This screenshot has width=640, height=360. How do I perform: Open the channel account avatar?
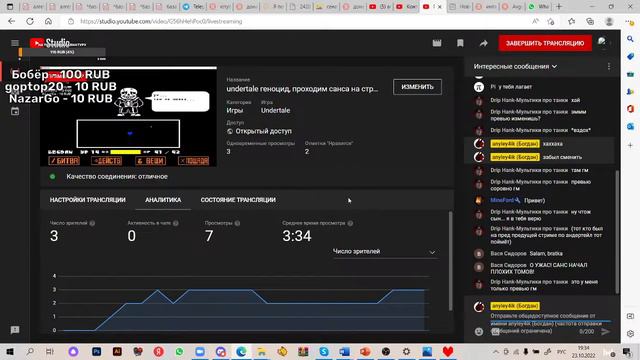click(602, 42)
